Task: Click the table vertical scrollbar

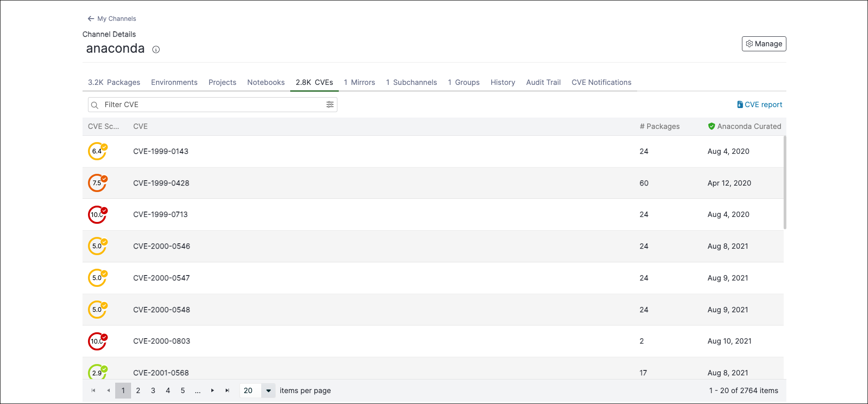Action: (785, 182)
